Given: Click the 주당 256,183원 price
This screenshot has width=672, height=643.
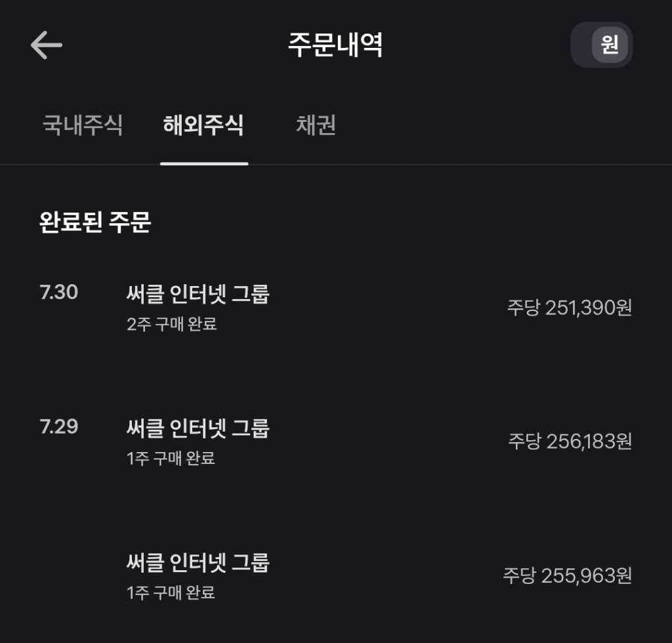Looking at the screenshot, I should coord(570,442).
